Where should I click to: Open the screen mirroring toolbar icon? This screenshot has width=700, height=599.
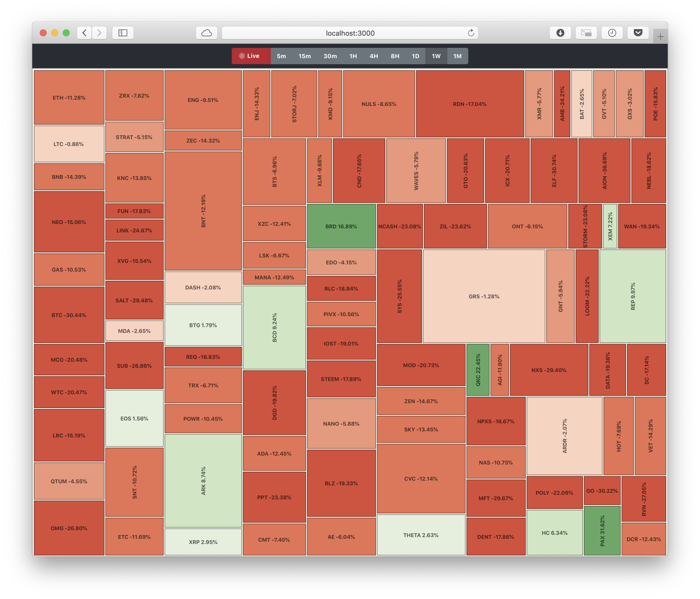pyautogui.click(x=586, y=33)
